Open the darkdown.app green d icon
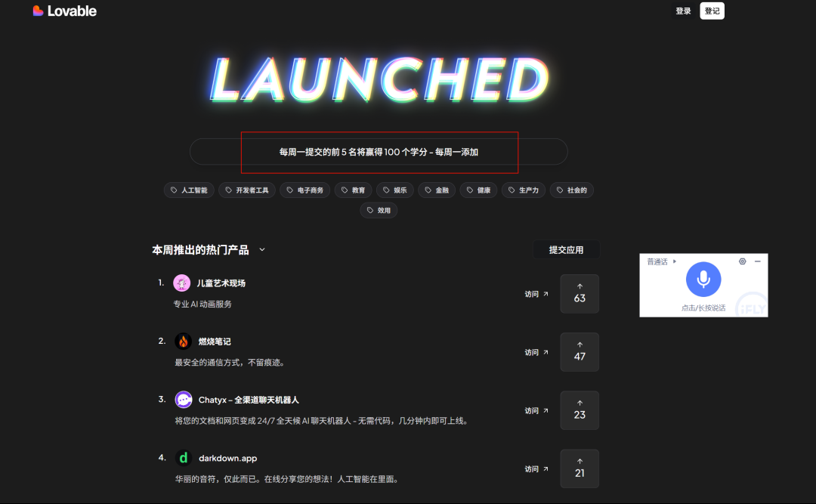816x504 pixels. click(183, 458)
